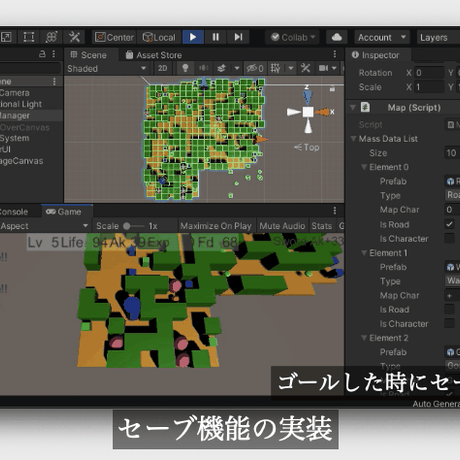Check Is Character under Element 1

click(449, 323)
